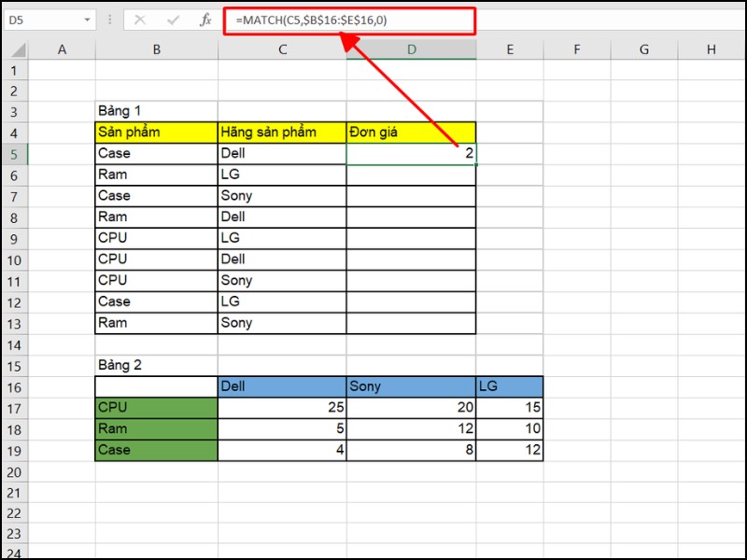Select the column A header

coord(62,49)
